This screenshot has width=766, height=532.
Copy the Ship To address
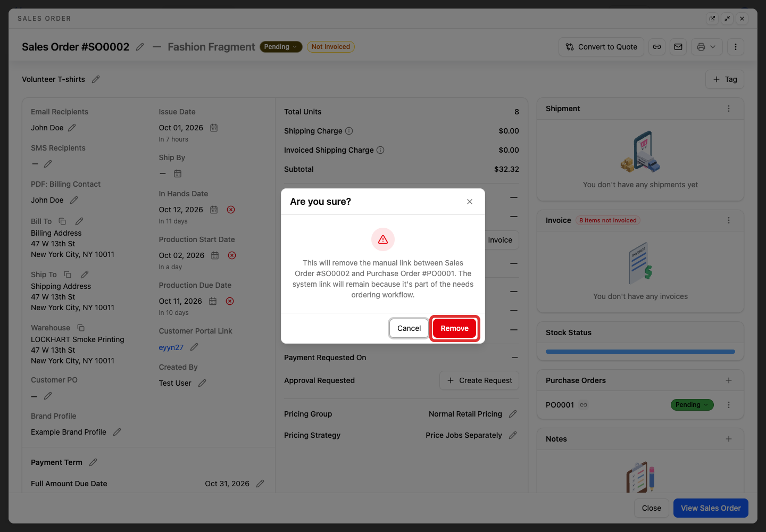point(68,275)
